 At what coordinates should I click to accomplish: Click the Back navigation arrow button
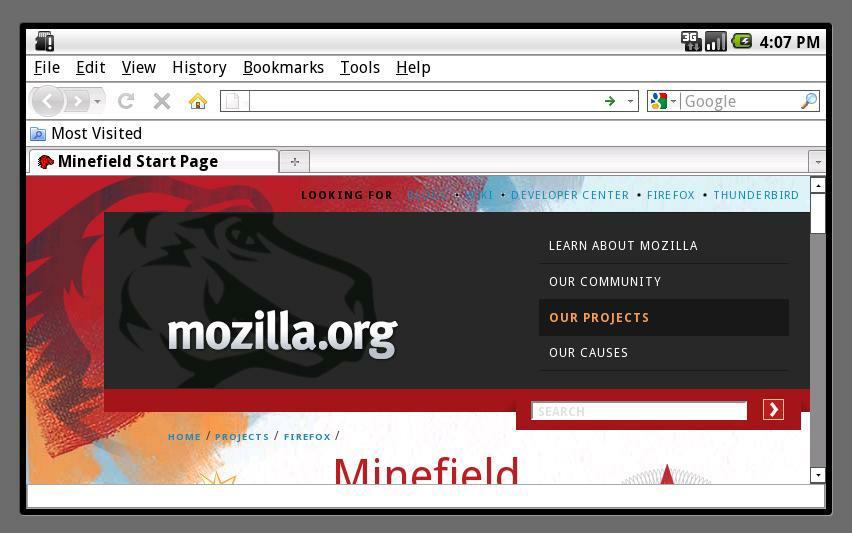coord(48,101)
